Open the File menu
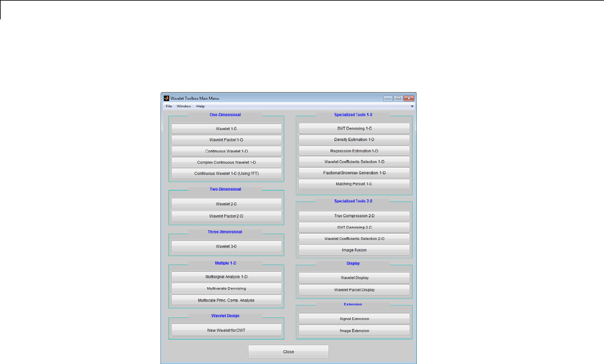Screen dimensions: 604x364 pyautogui.click(x=168, y=107)
